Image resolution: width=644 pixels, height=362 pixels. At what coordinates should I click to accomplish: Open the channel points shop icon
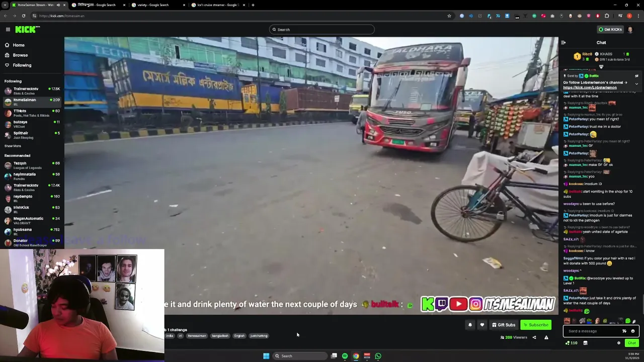585,343
